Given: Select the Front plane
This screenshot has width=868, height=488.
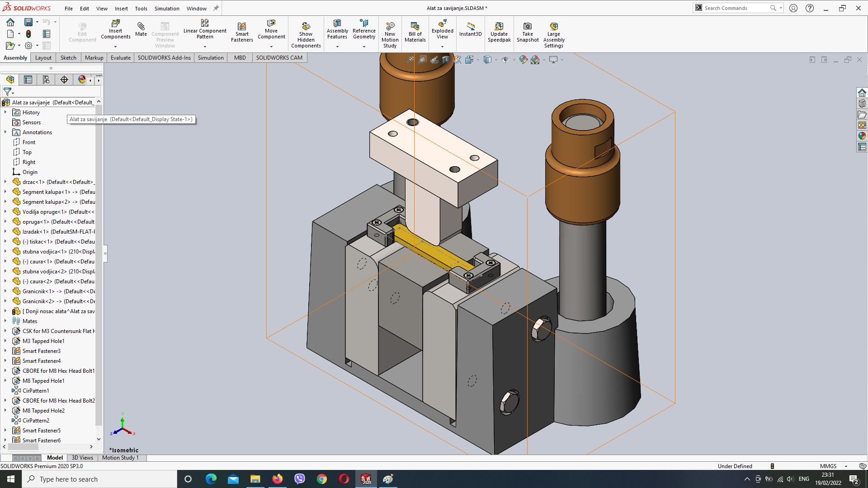Looking at the screenshot, I should (x=29, y=142).
